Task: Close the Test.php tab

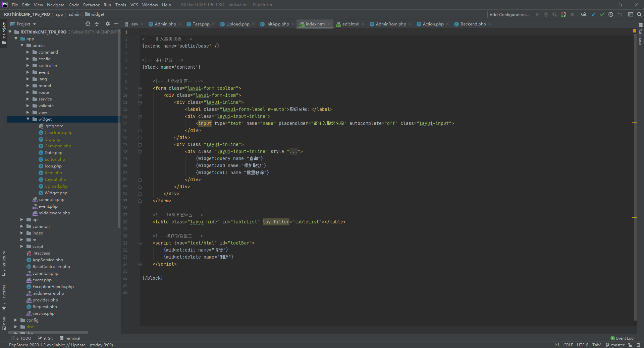Action: [213, 24]
